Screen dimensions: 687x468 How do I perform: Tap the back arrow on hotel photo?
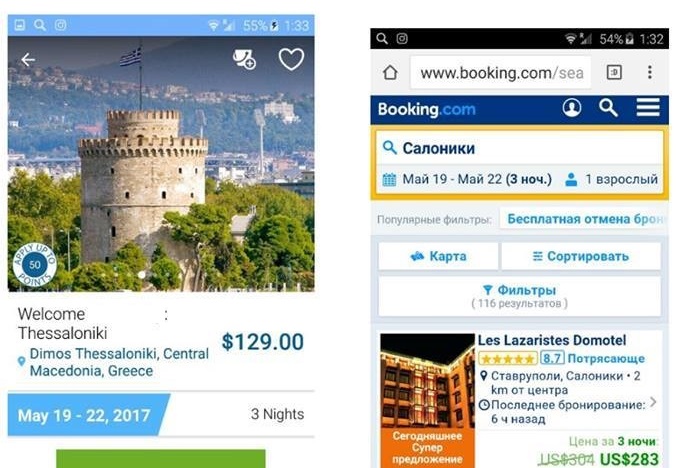pos(28,60)
